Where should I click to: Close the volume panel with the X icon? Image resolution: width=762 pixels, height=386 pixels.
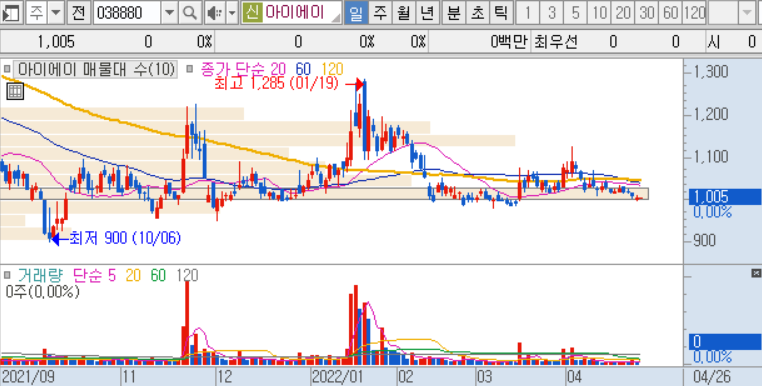tap(756, 274)
